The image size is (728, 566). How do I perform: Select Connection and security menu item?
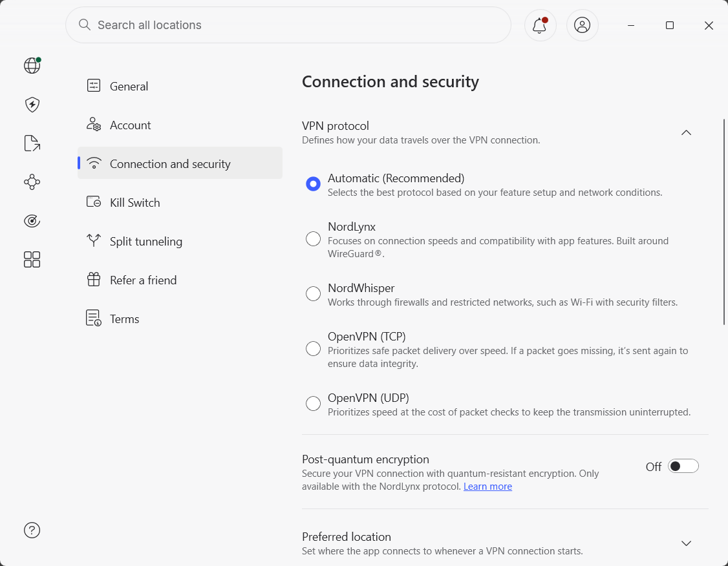click(x=180, y=163)
